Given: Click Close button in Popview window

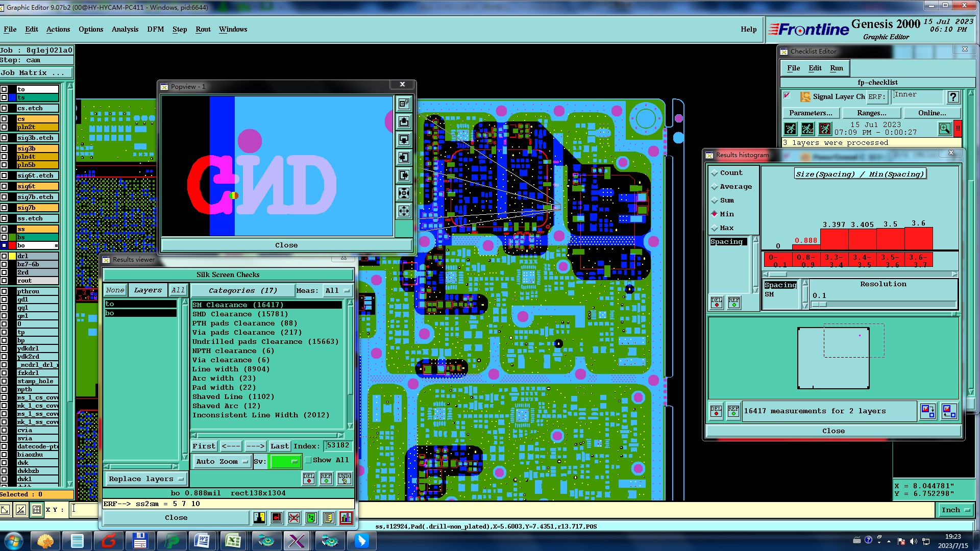Looking at the screenshot, I should tap(286, 245).
